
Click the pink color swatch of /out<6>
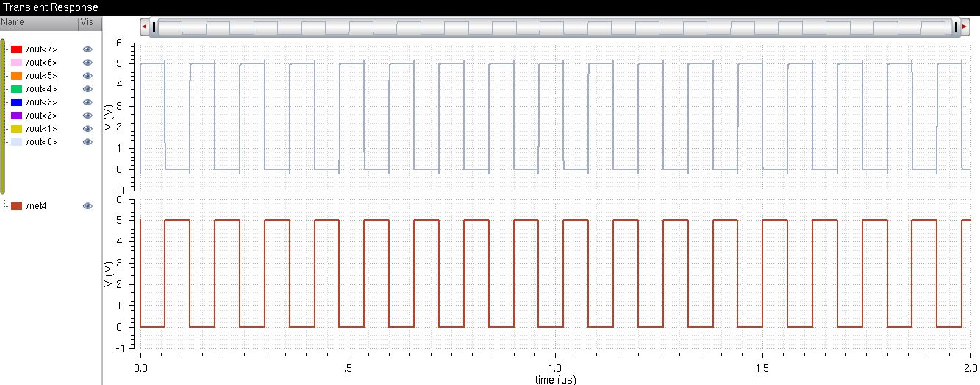click(x=16, y=63)
